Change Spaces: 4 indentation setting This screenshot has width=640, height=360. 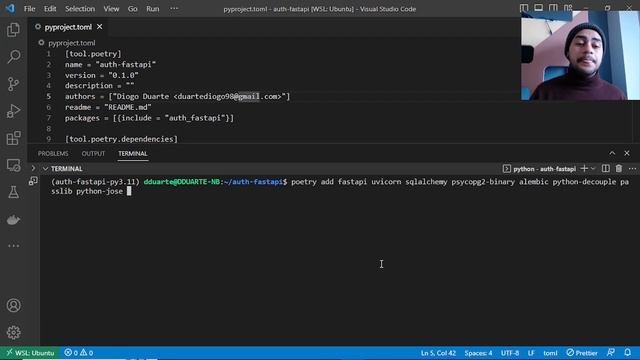pos(478,353)
